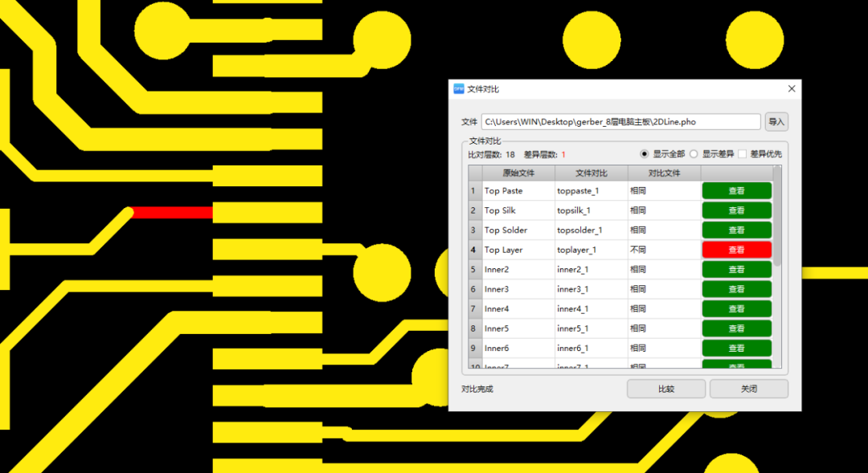Image resolution: width=868 pixels, height=473 pixels.
Task: Open the red 查看 button for Top Layer
Action: 737,250
